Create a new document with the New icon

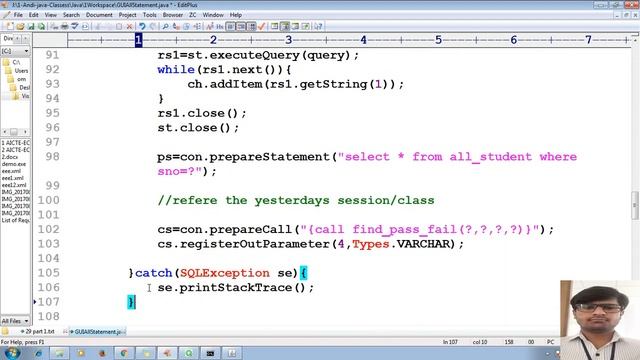[x=9, y=27]
